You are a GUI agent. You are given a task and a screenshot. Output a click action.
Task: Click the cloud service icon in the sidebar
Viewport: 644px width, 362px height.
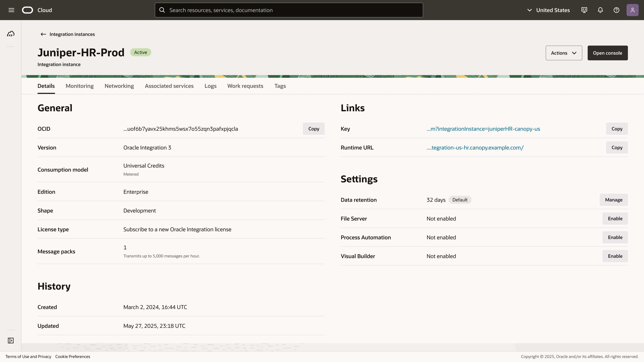(x=11, y=34)
